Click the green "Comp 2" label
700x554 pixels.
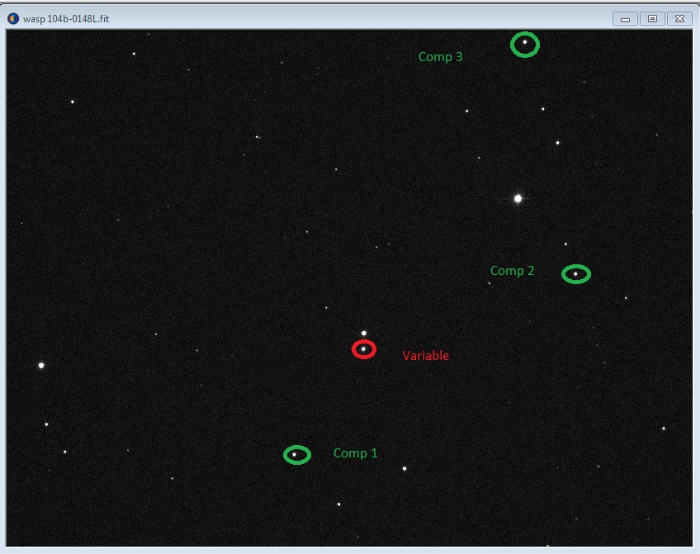click(x=512, y=271)
